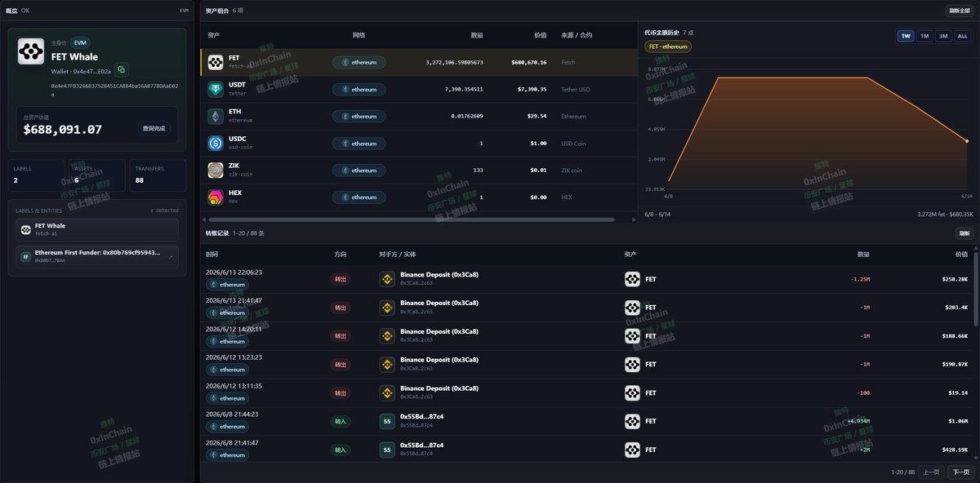Screen dimensions: 980x483
Task: Click FET asset icon in -1.25M transfer row
Action: click(632, 279)
